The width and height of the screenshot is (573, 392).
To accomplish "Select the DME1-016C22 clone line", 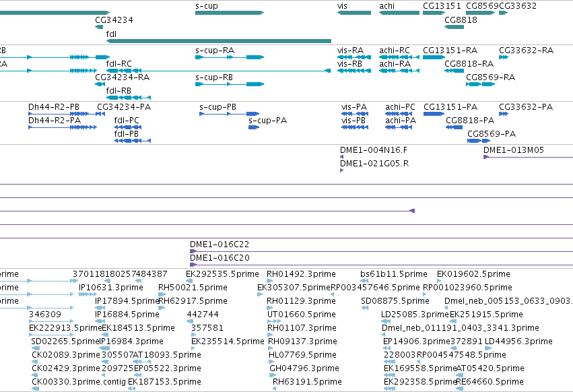I will coord(381,251).
